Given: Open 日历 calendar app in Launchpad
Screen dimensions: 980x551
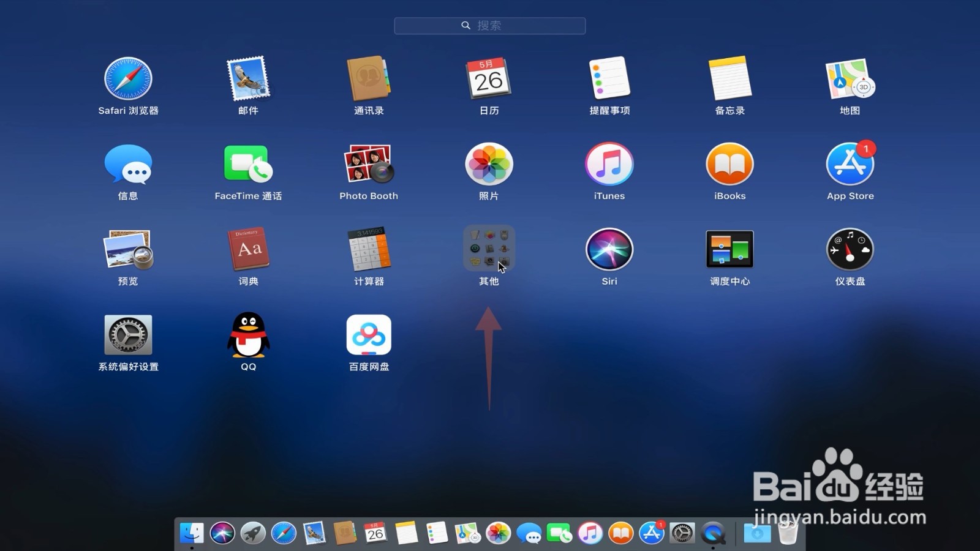Looking at the screenshot, I should click(489, 79).
